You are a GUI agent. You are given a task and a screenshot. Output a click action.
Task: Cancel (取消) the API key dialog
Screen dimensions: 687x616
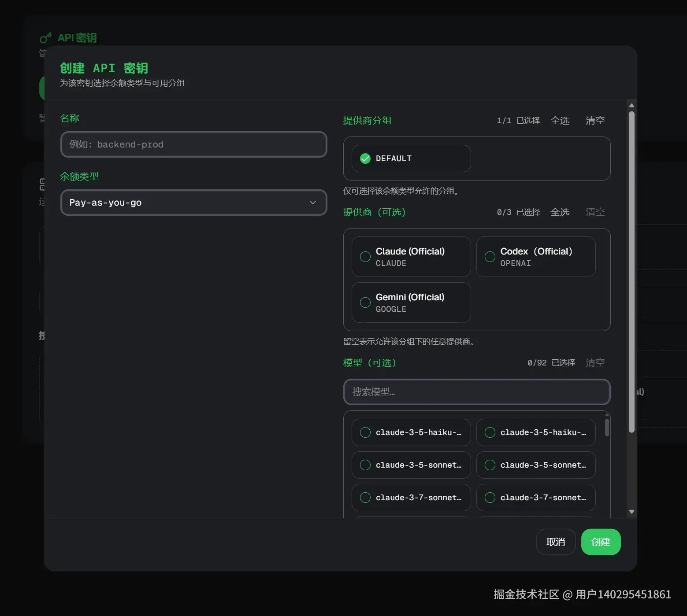[x=556, y=542]
